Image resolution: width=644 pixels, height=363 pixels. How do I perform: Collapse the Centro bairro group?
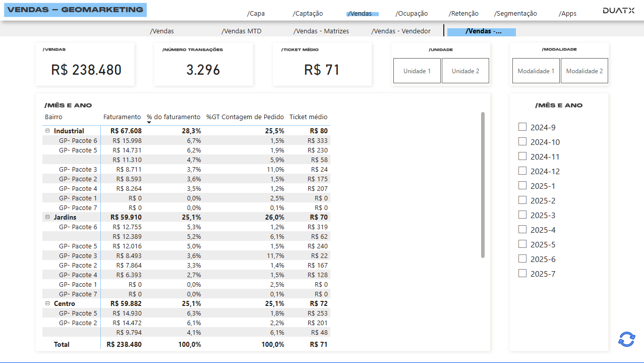click(47, 303)
